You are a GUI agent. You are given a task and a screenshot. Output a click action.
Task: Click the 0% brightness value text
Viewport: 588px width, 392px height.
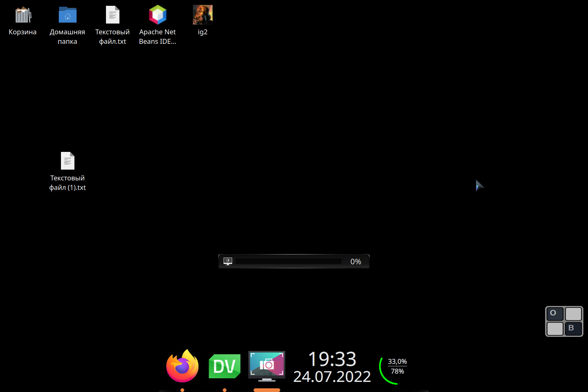point(356,262)
